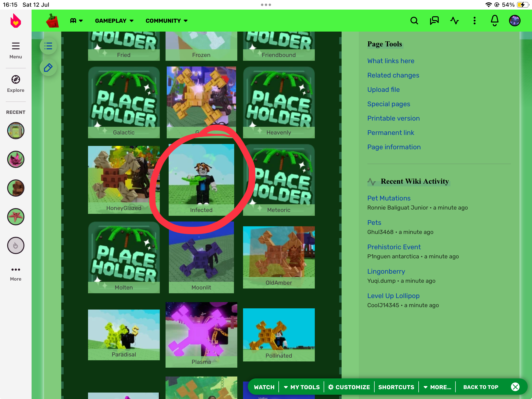The width and height of the screenshot is (532, 399).
Task: Expand MORE… in bottom toolbar
Action: (437, 387)
